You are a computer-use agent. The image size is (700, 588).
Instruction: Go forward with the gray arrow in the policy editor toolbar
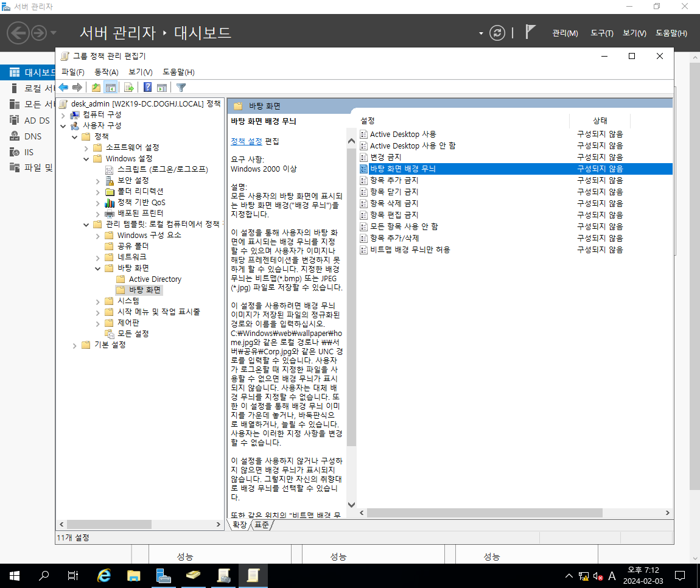pyautogui.click(x=77, y=88)
